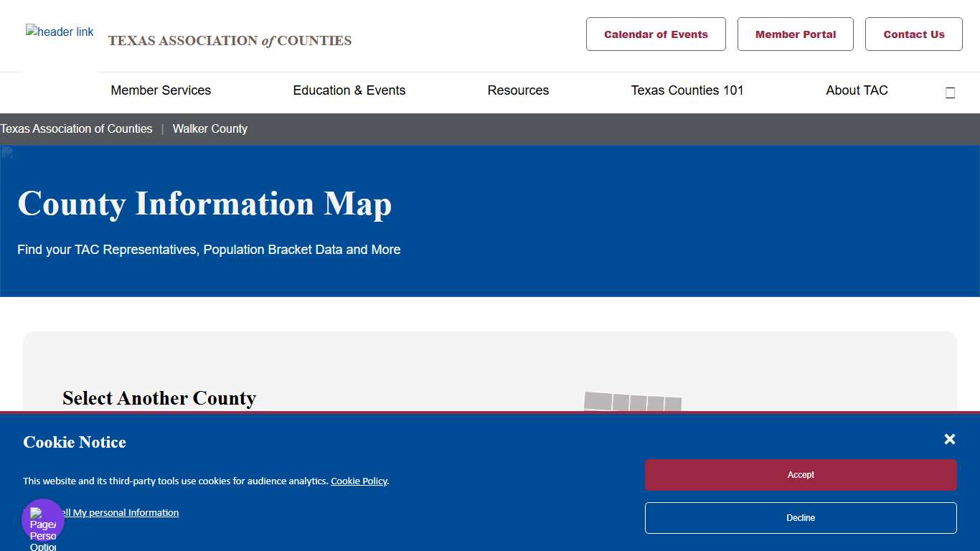Click Do Not Sell My personal Information
This screenshot has height=551, width=980.
tap(118, 513)
